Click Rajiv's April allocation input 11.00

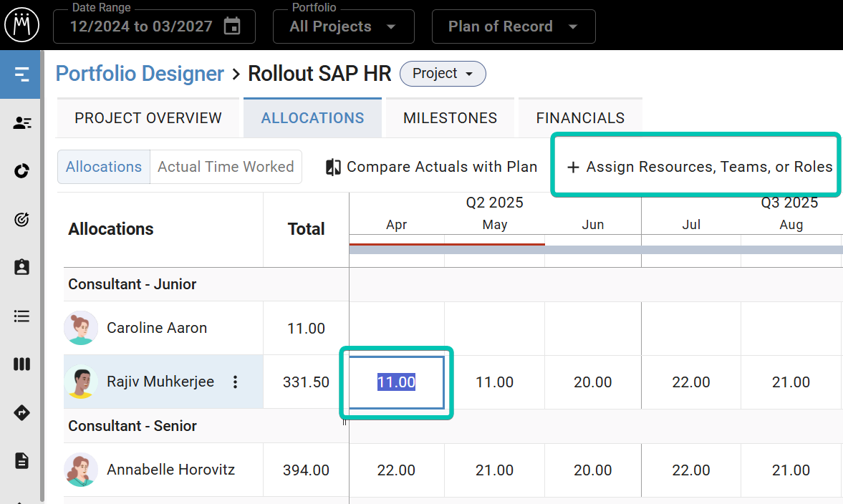click(396, 382)
